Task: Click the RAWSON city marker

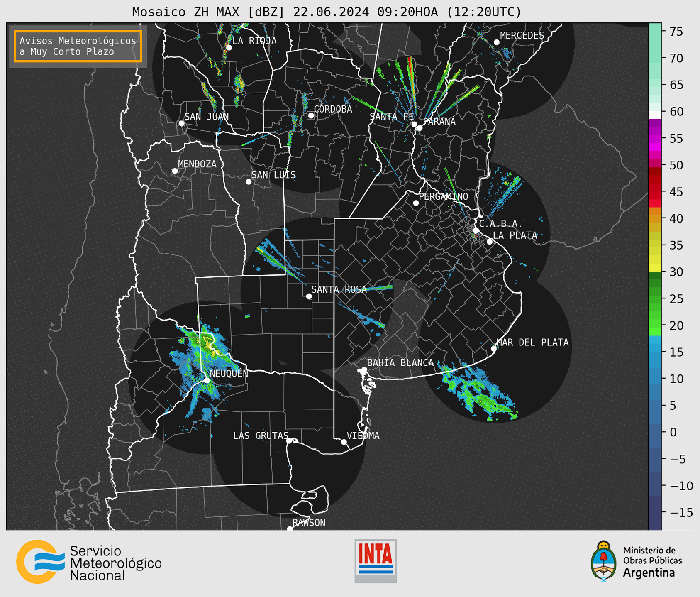Action: coord(290,528)
